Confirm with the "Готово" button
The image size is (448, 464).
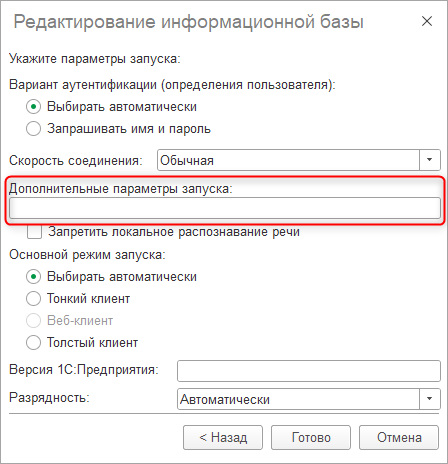[x=311, y=437]
